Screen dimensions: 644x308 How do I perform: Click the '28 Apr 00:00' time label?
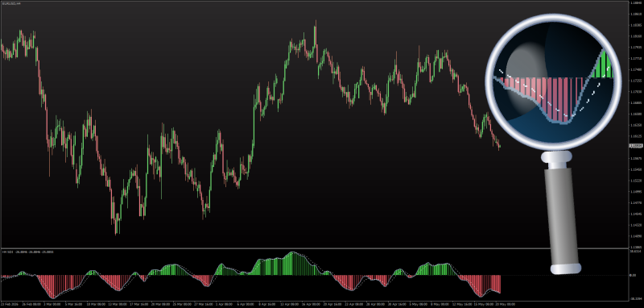pyautogui.click(x=374, y=305)
